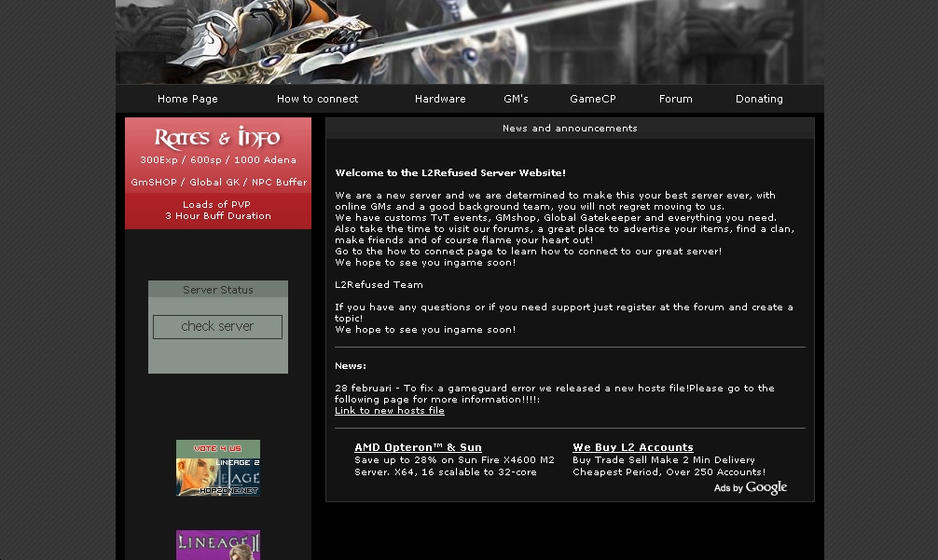Image resolution: width=938 pixels, height=560 pixels.
Task: Open the AMD Opteron & Sun ad link
Action: pos(418,447)
